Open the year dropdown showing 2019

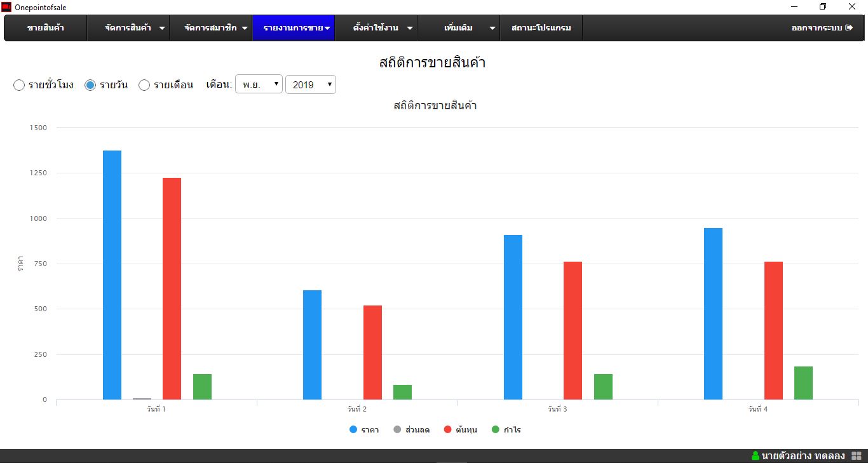310,84
